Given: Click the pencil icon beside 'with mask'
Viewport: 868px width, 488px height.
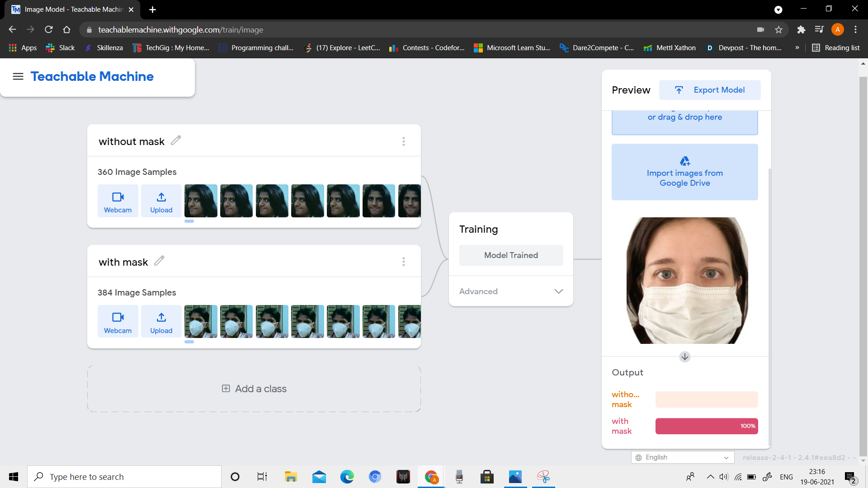Looking at the screenshot, I should [x=159, y=261].
